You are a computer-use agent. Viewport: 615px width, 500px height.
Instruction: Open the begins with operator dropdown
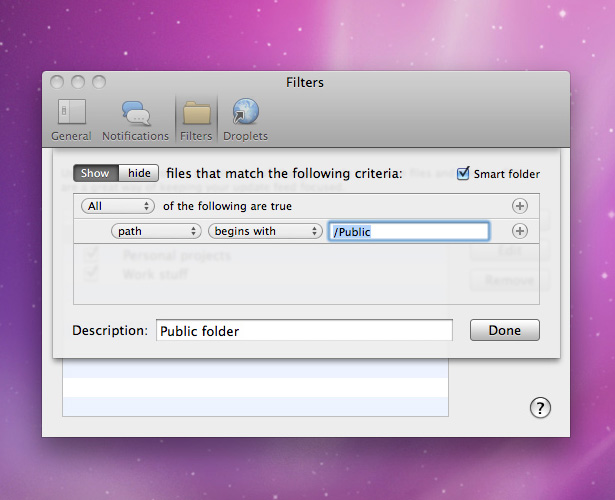(265, 231)
